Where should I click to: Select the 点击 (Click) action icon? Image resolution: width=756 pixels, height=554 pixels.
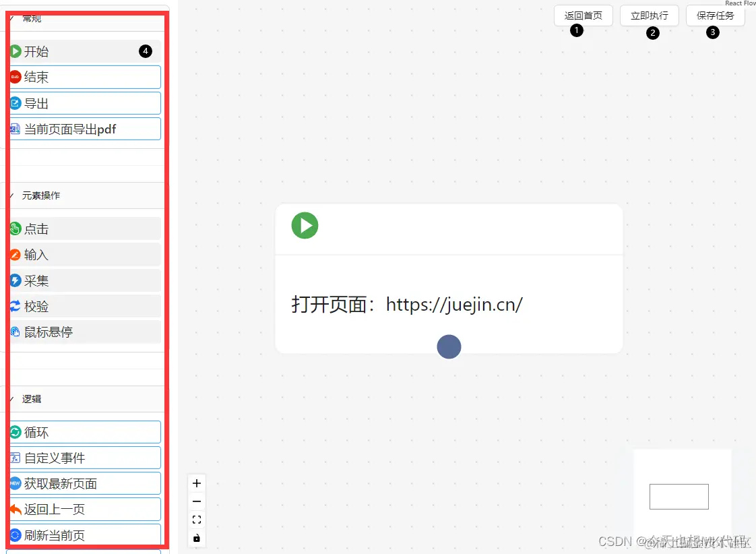tap(15, 228)
